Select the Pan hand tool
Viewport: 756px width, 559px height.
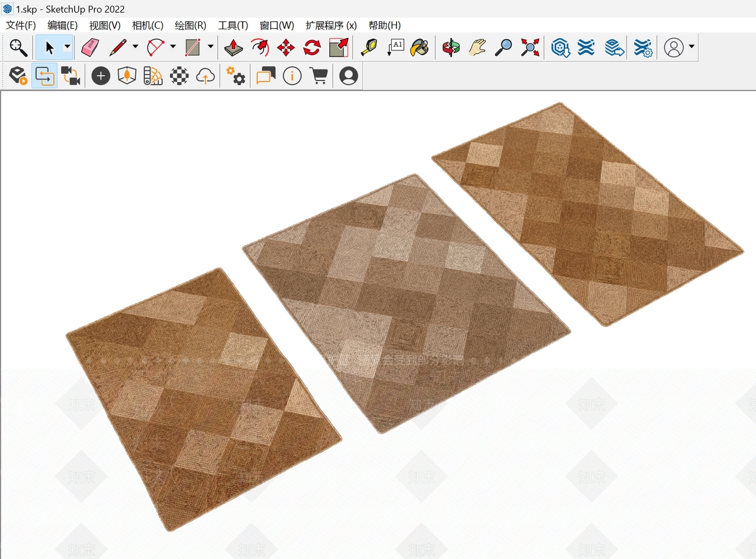[x=477, y=47]
